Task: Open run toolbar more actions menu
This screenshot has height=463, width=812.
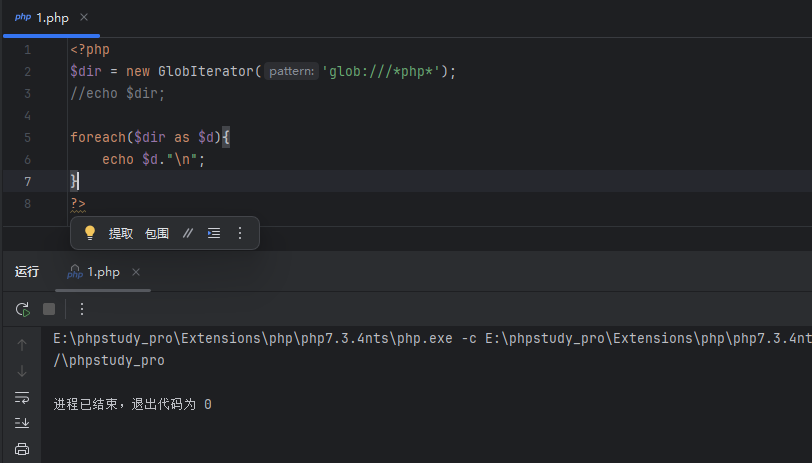Action: tap(82, 309)
